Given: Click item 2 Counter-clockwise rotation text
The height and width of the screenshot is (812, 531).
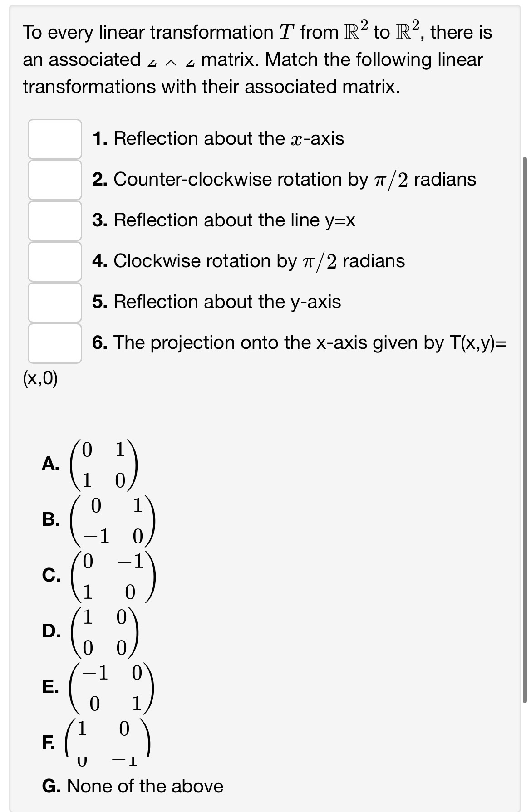Looking at the screenshot, I should pos(281,178).
